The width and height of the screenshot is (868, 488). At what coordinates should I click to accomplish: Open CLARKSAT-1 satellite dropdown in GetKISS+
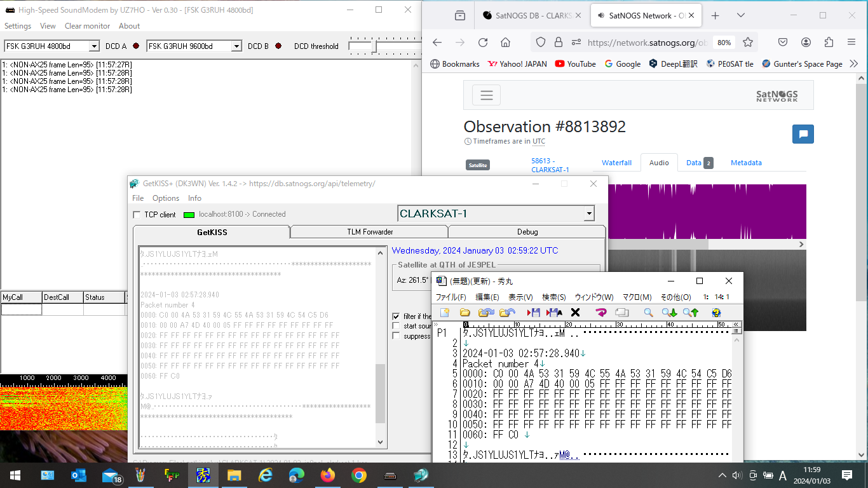point(589,213)
